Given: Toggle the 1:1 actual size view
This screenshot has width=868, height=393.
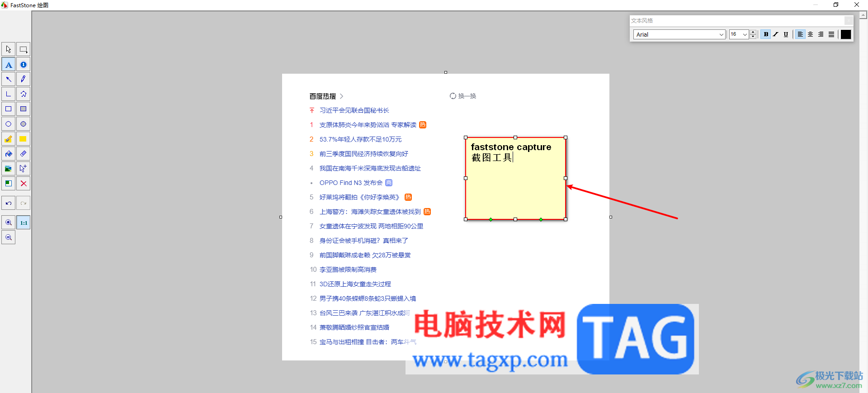Looking at the screenshot, I should (24, 223).
